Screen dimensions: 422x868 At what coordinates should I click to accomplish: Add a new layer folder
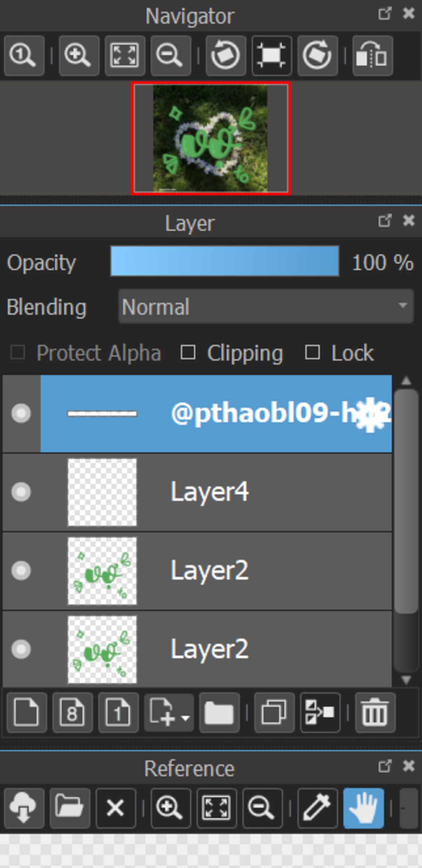coord(219,713)
